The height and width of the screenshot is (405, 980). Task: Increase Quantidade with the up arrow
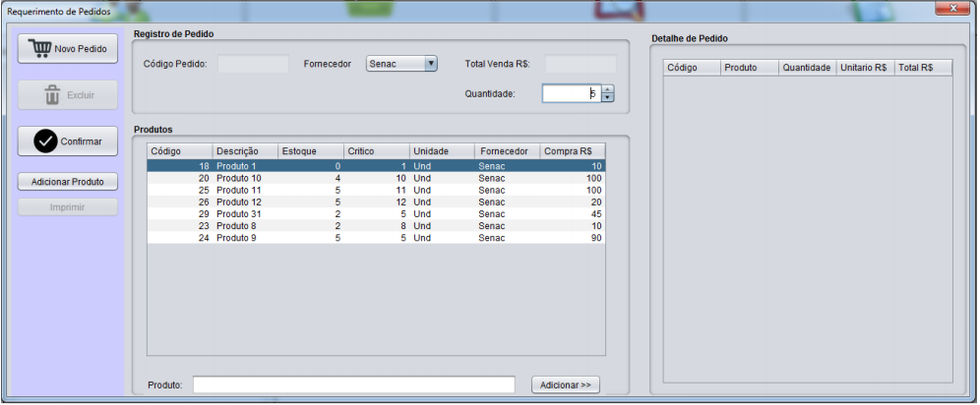pos(608,89)
